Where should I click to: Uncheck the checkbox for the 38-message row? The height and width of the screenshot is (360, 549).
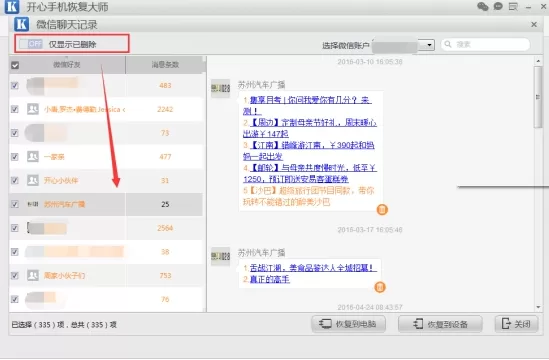click(15, 252)
